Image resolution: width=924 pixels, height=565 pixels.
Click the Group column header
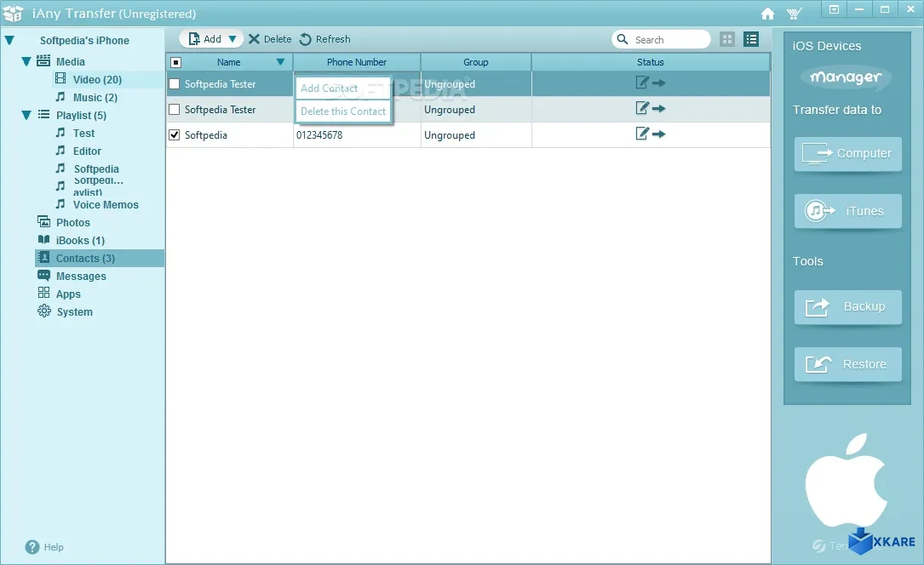(475, 62)
